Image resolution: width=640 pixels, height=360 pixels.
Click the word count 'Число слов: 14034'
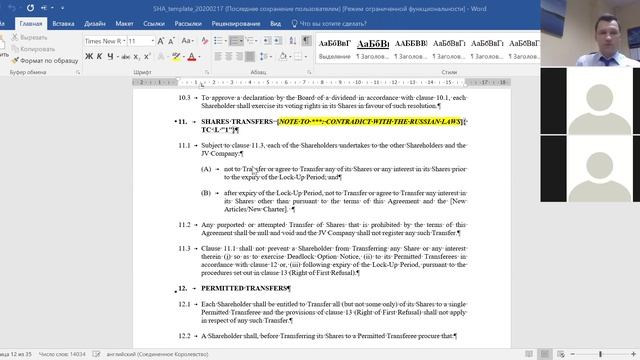point(62,354)
